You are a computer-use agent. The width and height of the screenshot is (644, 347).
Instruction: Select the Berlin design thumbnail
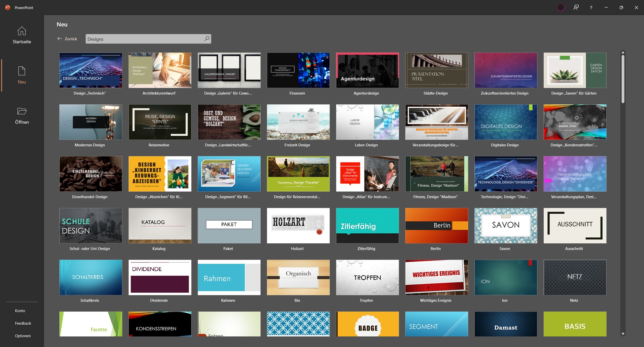(x=436, y=226)
